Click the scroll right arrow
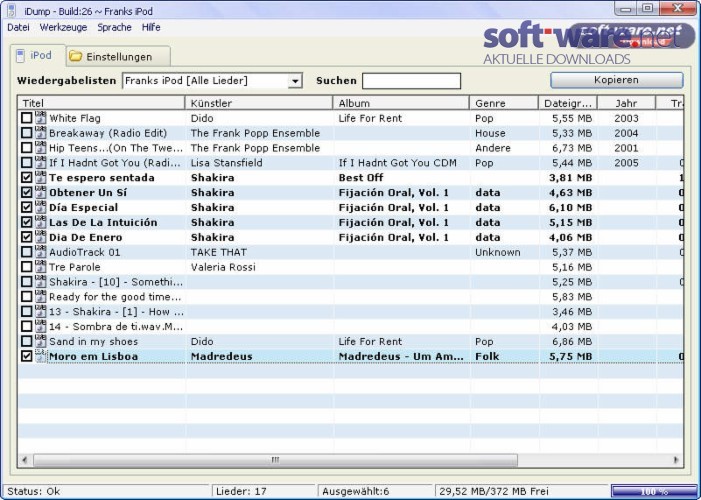The height and width of the screenshot is (500, 701). pos(676,460)
